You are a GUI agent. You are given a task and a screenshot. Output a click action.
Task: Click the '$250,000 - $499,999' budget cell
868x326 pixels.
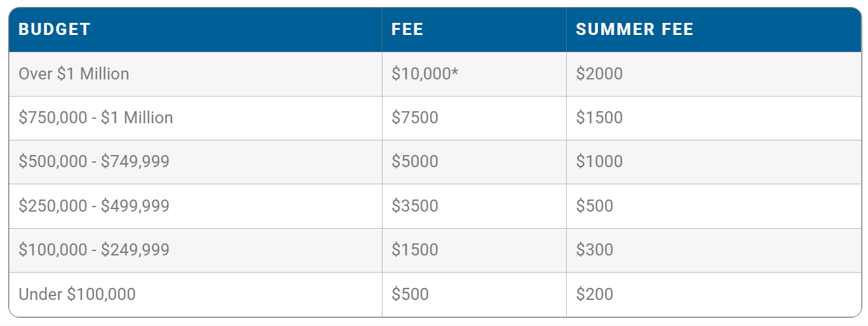[x=94, y=206]
